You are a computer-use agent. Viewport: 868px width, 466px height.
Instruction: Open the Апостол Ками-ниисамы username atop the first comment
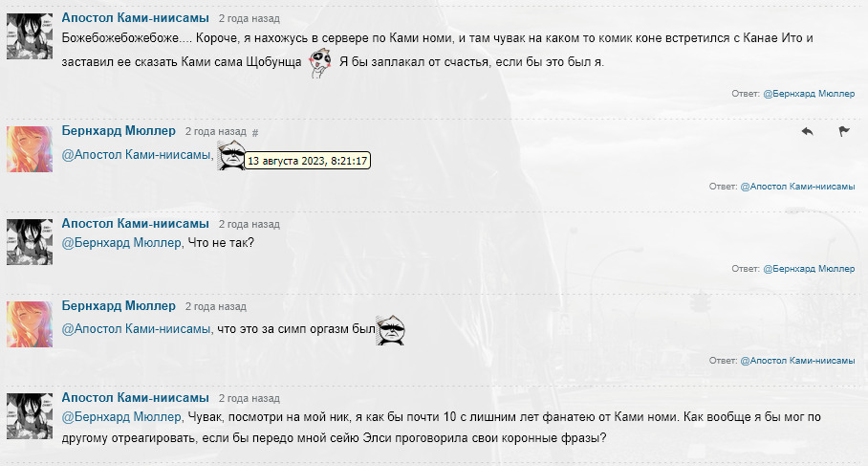135,18
